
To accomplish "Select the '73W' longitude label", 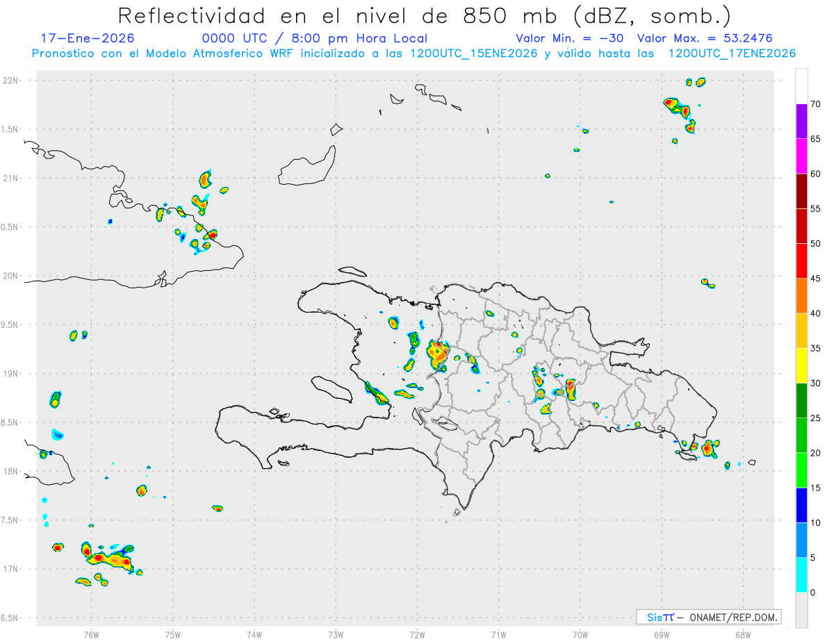I will pos(336,634).
